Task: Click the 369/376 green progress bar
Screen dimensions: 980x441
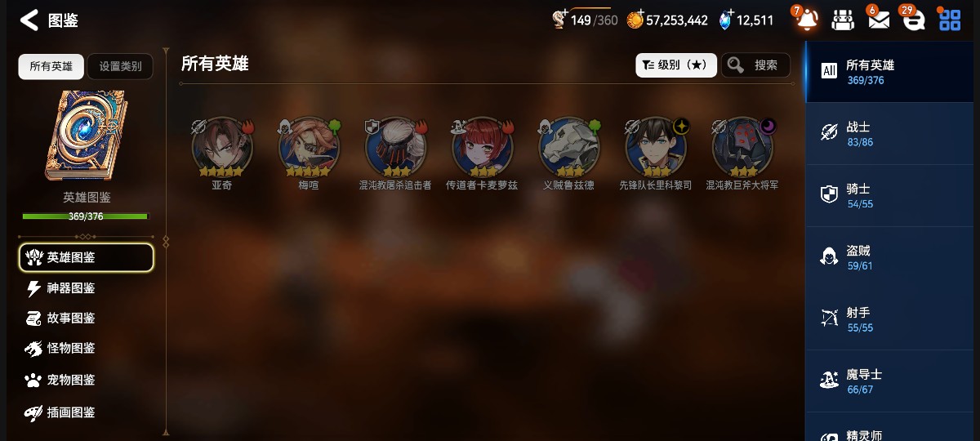Action: coord(86,216)
